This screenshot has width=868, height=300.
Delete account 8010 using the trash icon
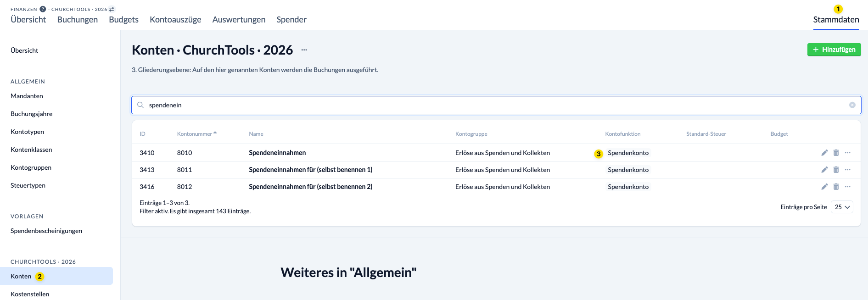coord(836,153)
